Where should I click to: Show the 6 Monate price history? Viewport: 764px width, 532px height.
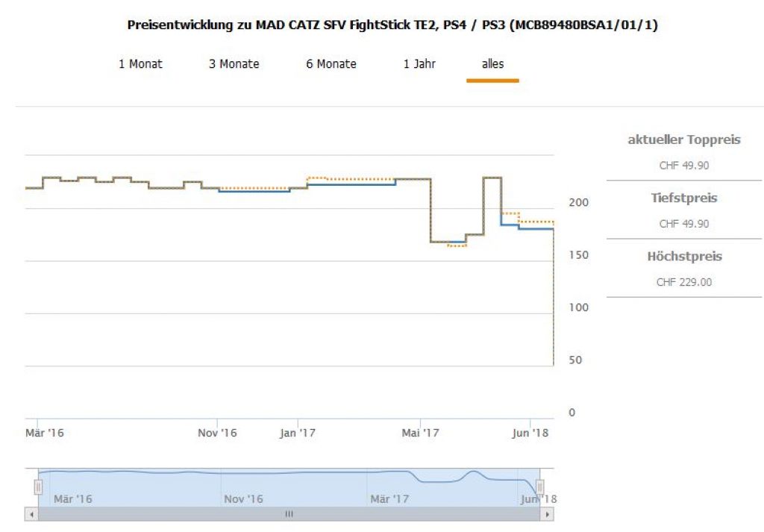pyautogui.click(x=331, y=64)
